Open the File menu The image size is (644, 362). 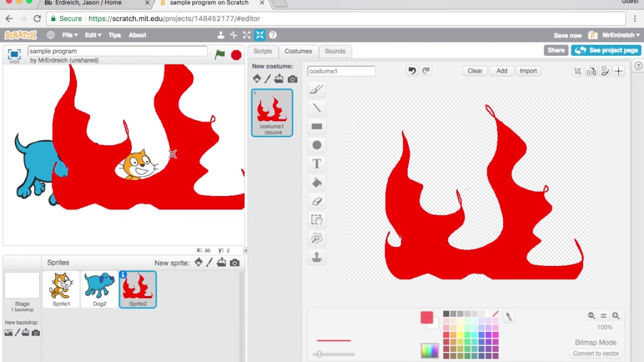(70, 35)
